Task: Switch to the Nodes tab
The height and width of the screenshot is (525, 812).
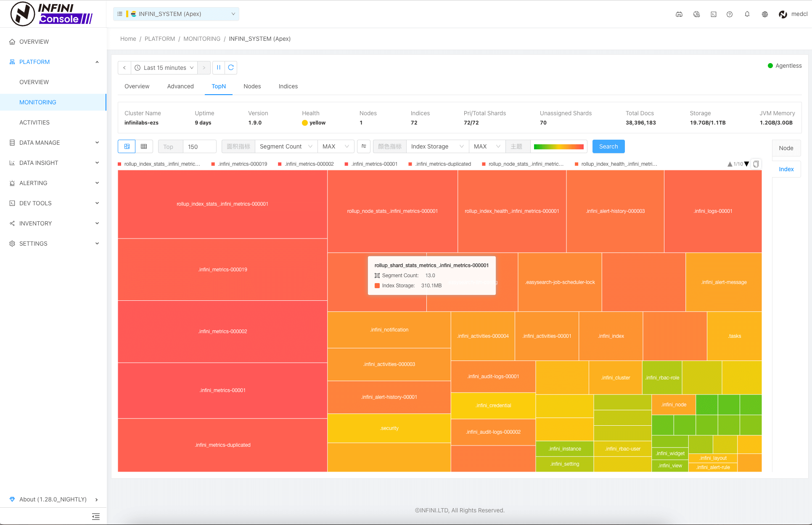Action: 252,86
